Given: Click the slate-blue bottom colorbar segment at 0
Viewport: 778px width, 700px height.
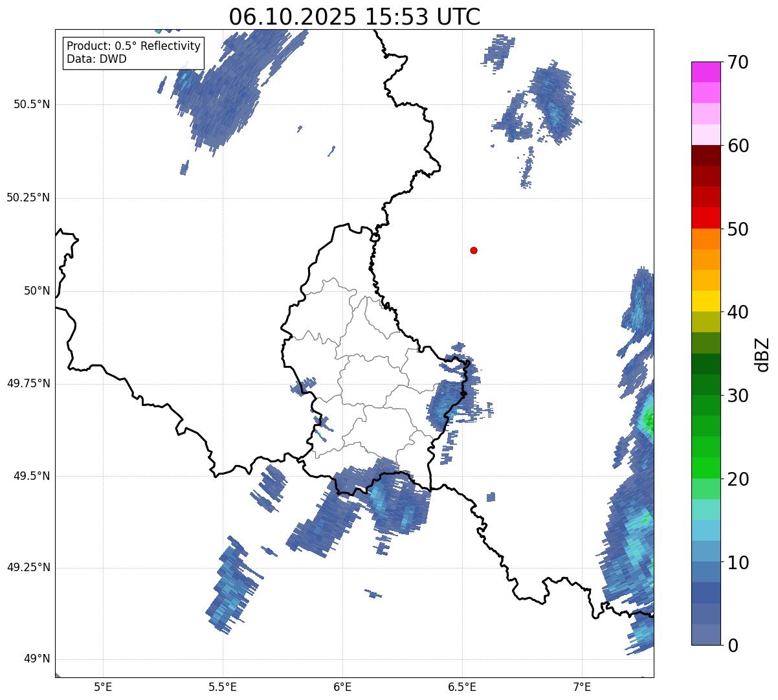Looking at the screenshot, I should pyautogui.click(x=706, y=635).
